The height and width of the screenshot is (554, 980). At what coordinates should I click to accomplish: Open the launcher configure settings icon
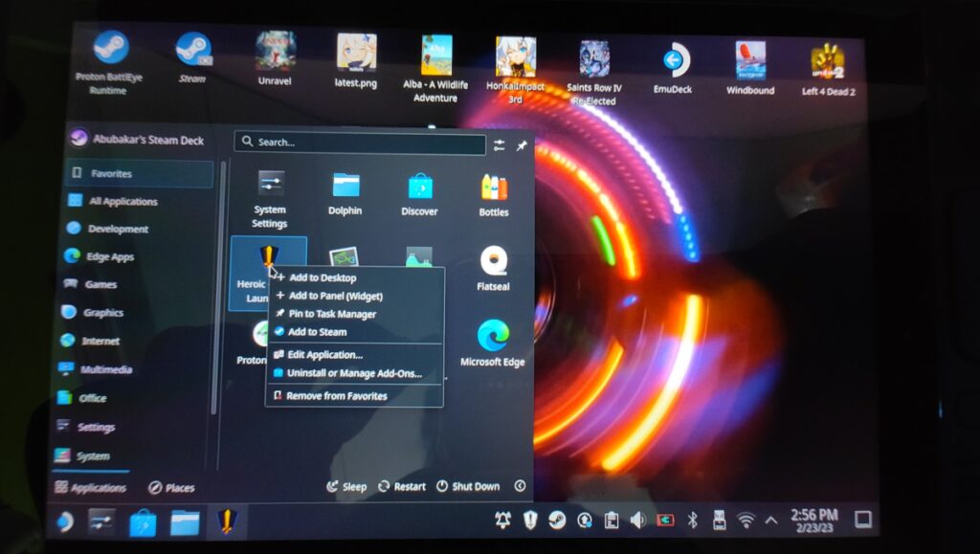(x=500, y=145)
